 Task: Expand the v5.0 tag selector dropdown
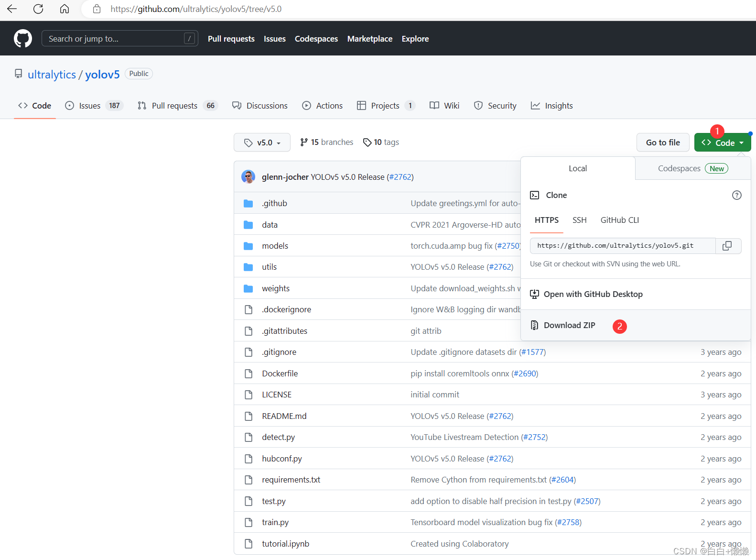[x=262, y=143]
